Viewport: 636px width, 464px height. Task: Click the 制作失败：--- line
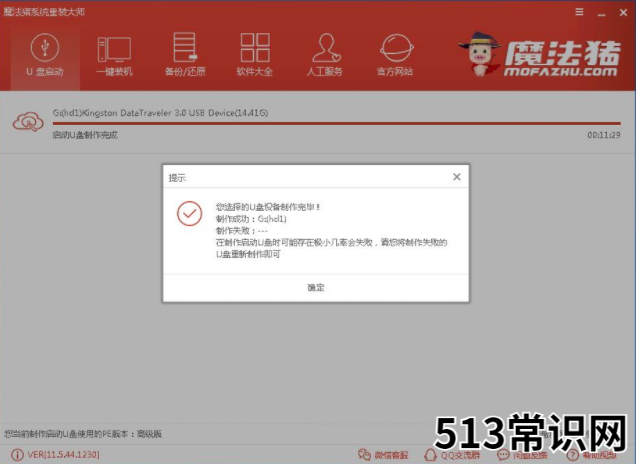(x=242, y=231)
